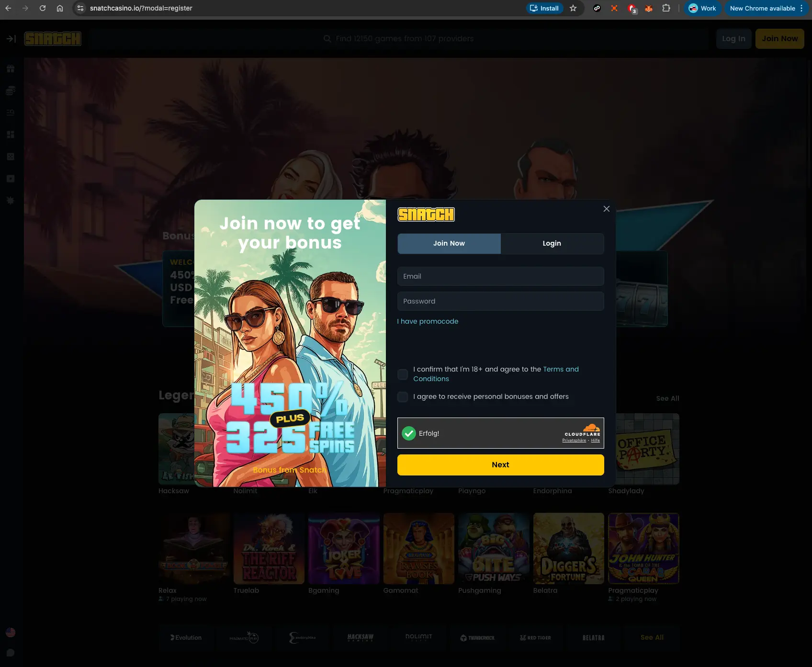Select the Join Now tab in modal
The width and height of the screenshot is (812, 667).
pyautogui.click(x=449, y=244)
